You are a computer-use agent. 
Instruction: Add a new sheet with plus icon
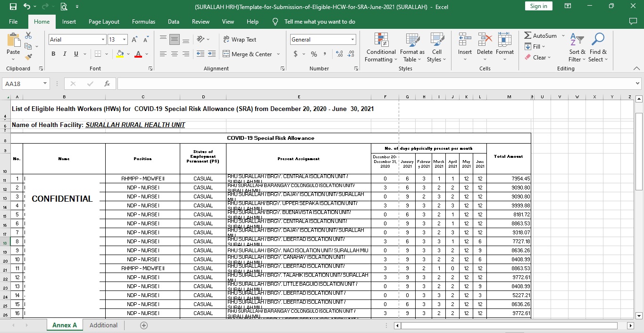pos(144,325)
